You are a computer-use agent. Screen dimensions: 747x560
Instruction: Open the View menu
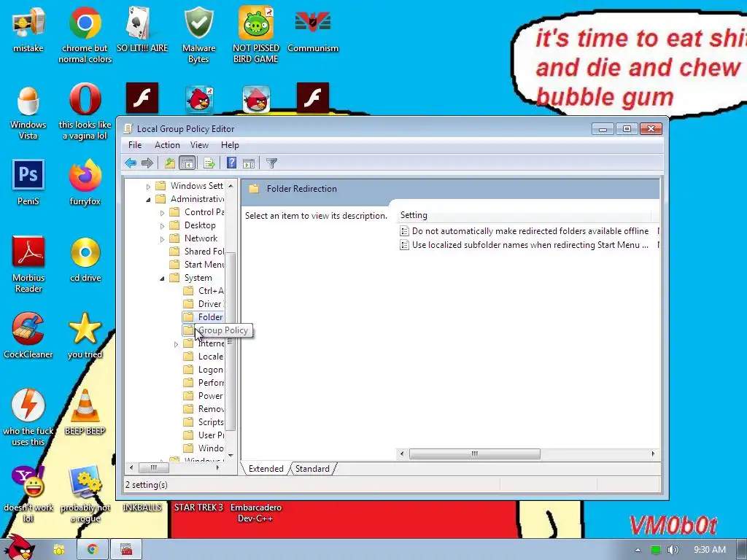[199, 145]
